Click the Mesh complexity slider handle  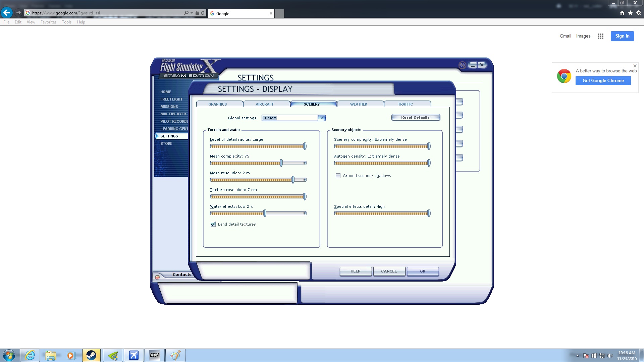pyautogui.click(x=281, y=163)
